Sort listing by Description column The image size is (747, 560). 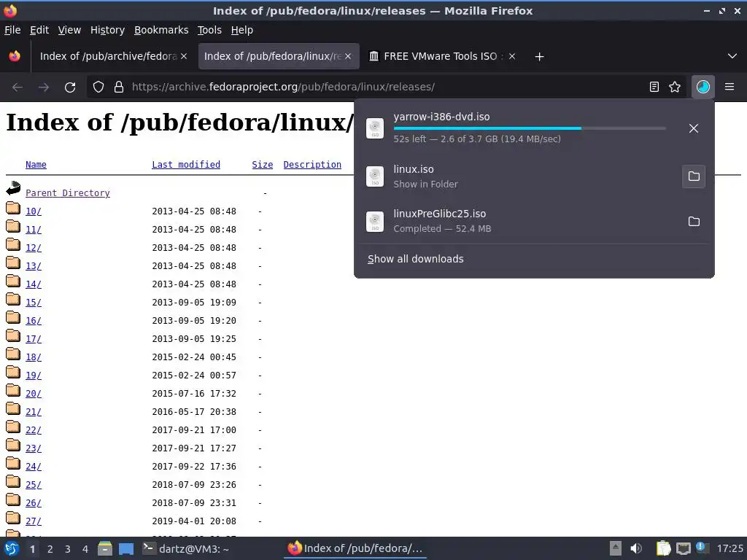pos(312,165)
